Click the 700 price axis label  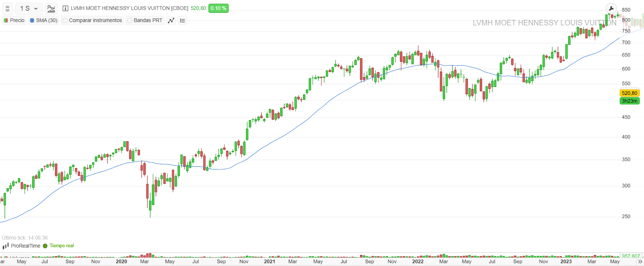[626, 43]
